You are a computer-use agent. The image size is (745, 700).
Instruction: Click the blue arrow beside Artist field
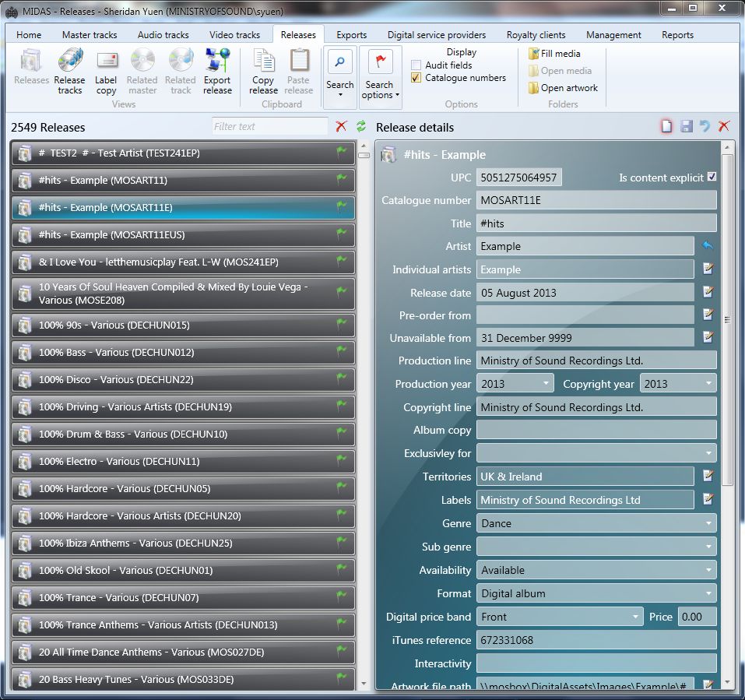708,246
